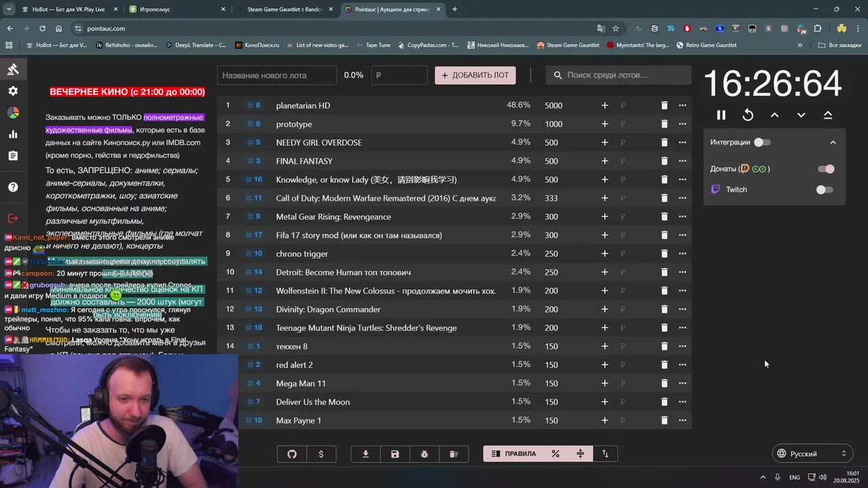Screen dimensions: 868x488
Task: Add to FINAL FANTASY lot with plus
Action: tap(605, 161)
